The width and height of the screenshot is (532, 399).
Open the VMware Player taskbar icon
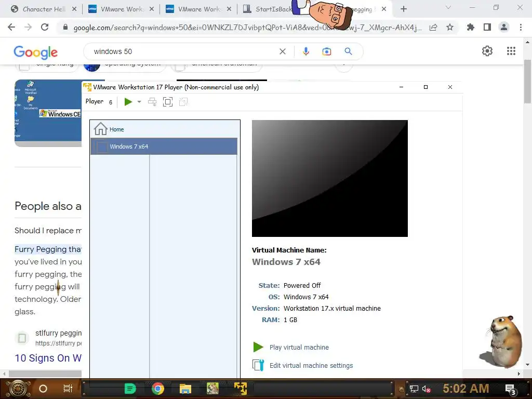pyautogui.click(x=241, y=389)
